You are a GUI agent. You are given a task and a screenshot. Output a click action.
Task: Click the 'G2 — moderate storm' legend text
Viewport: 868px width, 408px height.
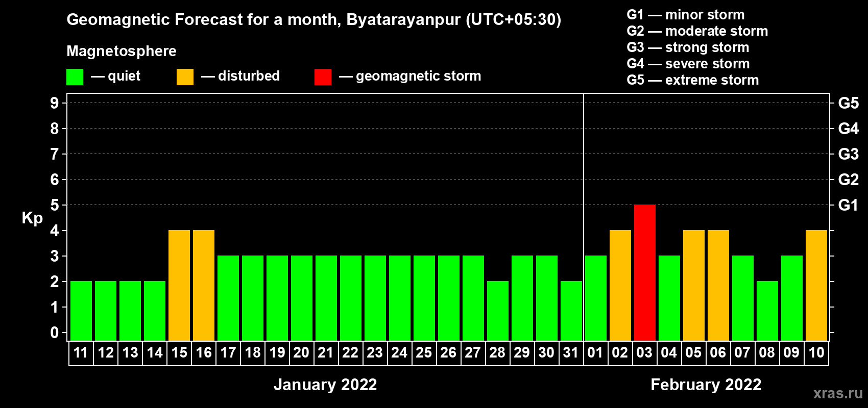pyautogui.click(x=697, y=31)
